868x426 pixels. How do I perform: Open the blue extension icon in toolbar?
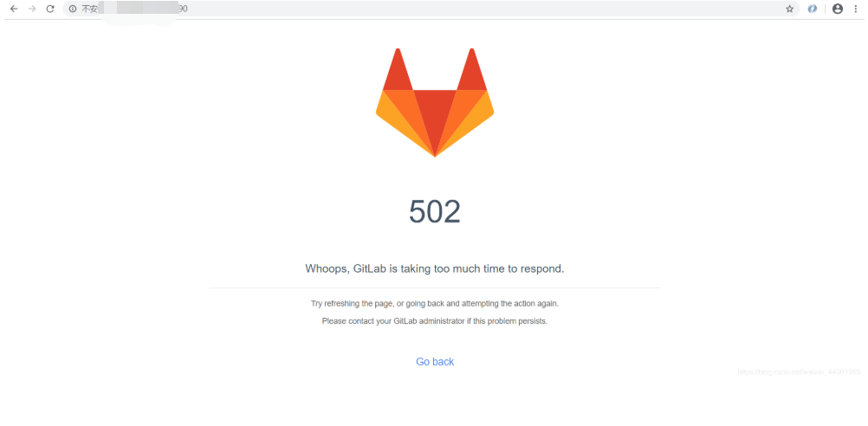click(812, 9)
